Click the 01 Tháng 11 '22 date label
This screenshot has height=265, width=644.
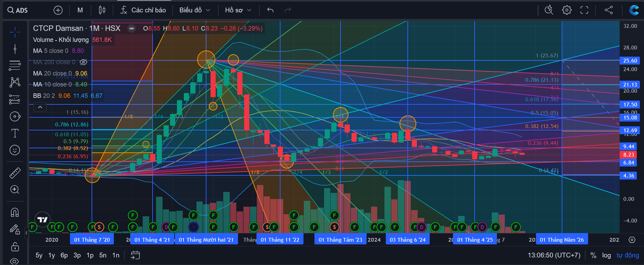(x=280, y=240)
